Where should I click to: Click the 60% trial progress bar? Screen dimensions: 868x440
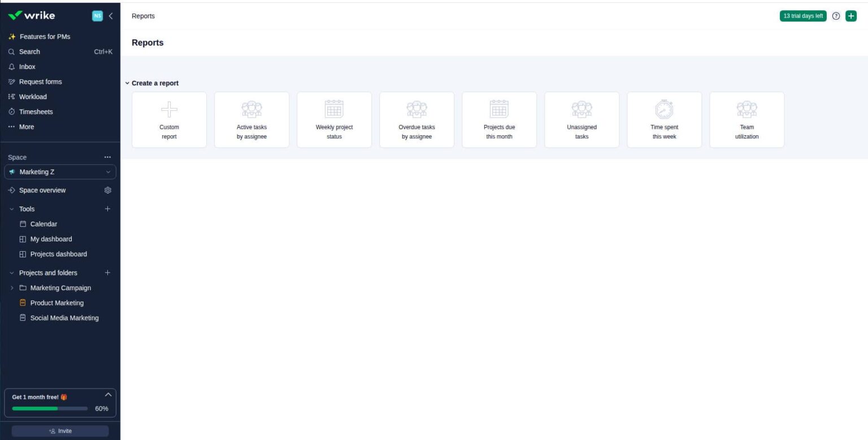49,408
